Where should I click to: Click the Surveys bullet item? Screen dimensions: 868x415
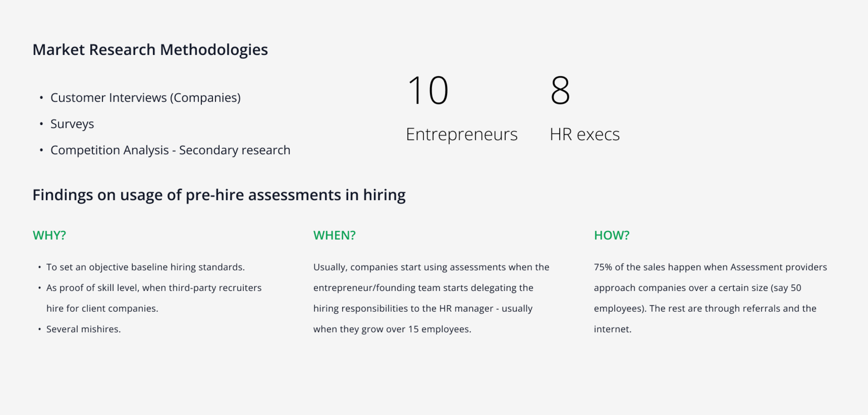tap(72, 124)
